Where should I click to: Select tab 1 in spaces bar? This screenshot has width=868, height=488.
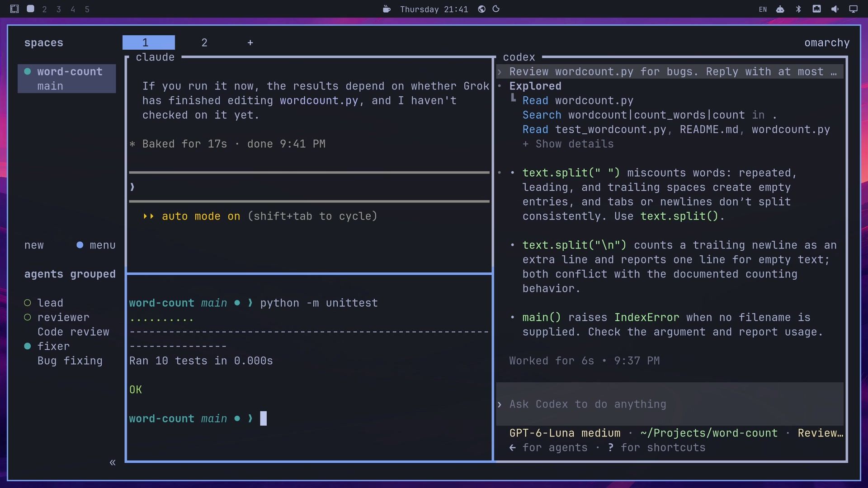pyautogui.click(x=148, y=42)
